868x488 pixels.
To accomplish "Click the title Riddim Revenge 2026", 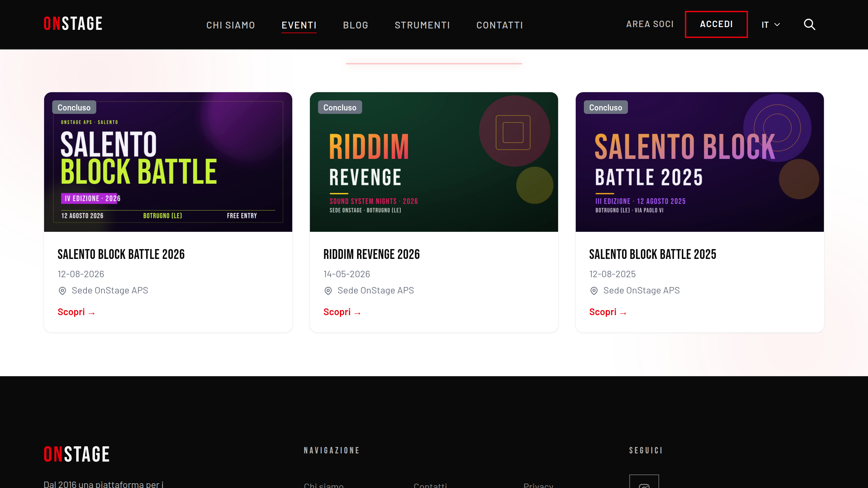I will click(x=372, y=254).
